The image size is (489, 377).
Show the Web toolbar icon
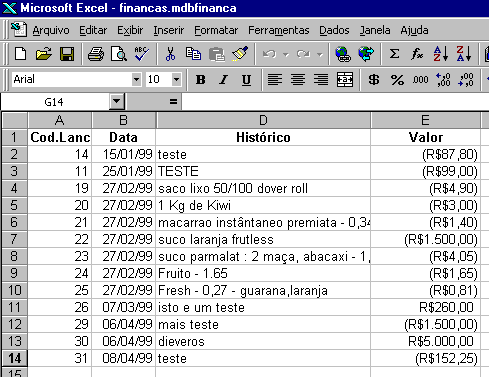pyautogui.click(x=366, y=54)
